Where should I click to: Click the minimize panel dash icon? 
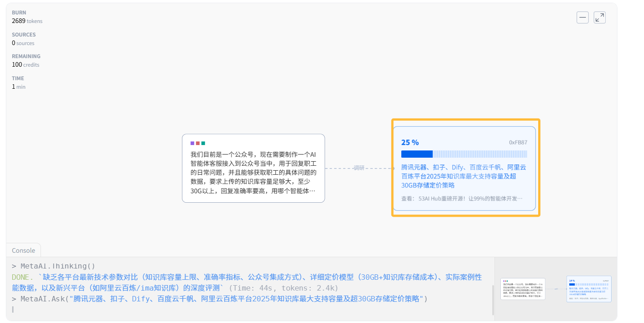click(582, 18)
